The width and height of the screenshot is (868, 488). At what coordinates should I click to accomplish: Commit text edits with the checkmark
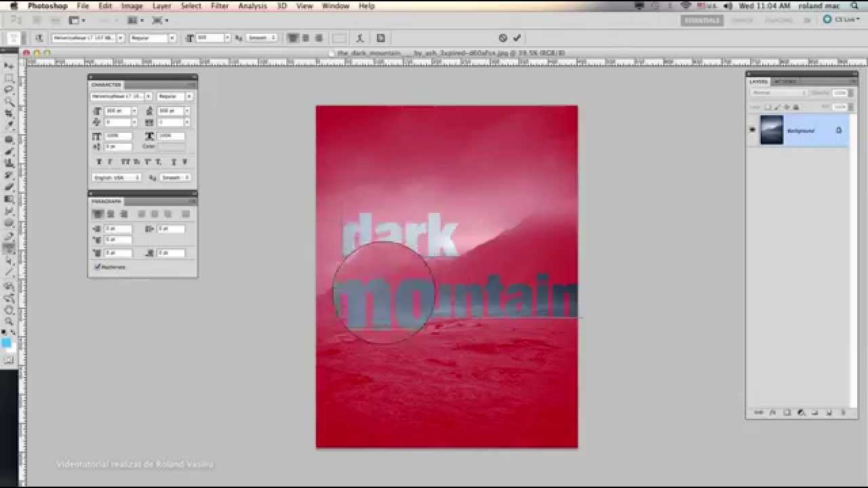coord(517,38)
